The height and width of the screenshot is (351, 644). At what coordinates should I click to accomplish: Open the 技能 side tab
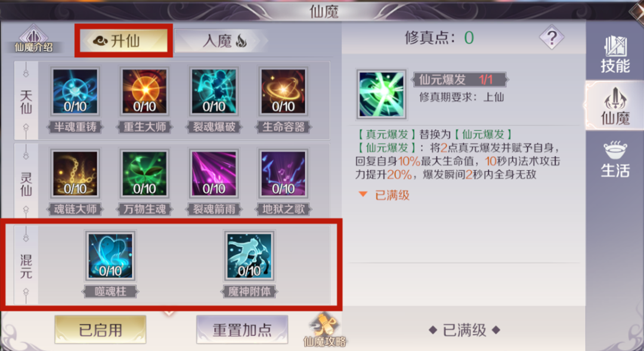[x=615, y=55]
